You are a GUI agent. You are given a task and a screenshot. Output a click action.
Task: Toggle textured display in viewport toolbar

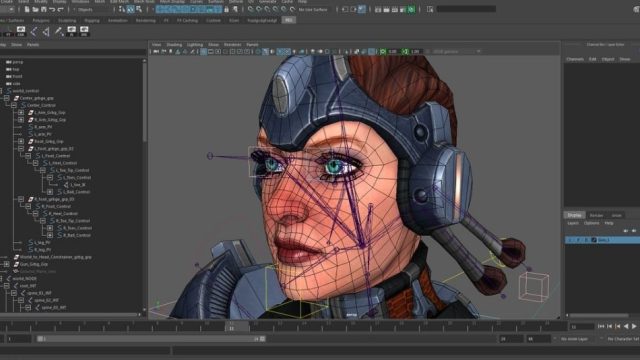point(287,51)
